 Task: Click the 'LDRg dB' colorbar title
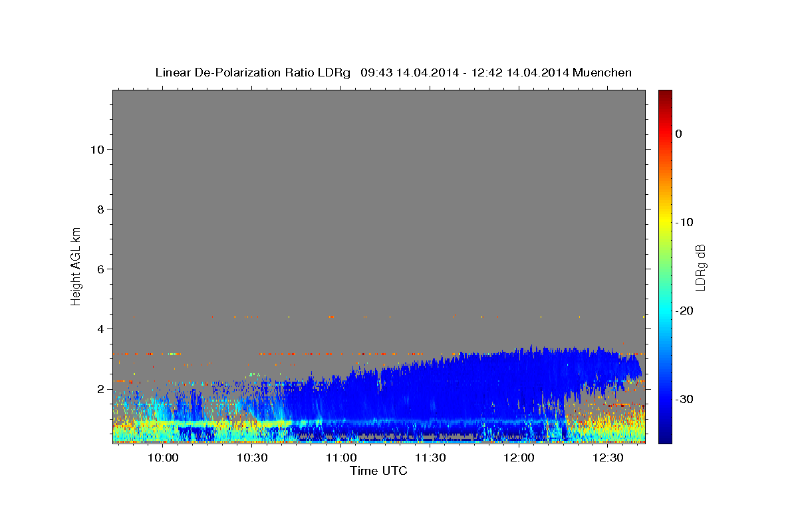700,267
